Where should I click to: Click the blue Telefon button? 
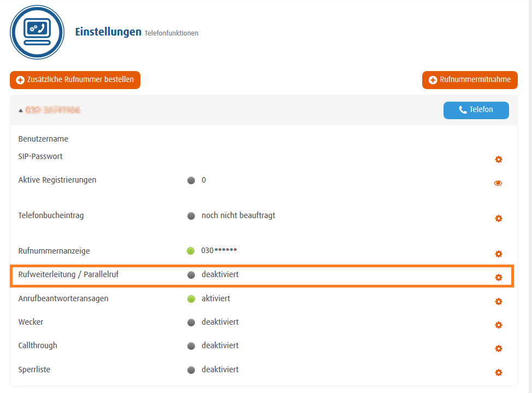pyautogui.click(x=476, y=110)
